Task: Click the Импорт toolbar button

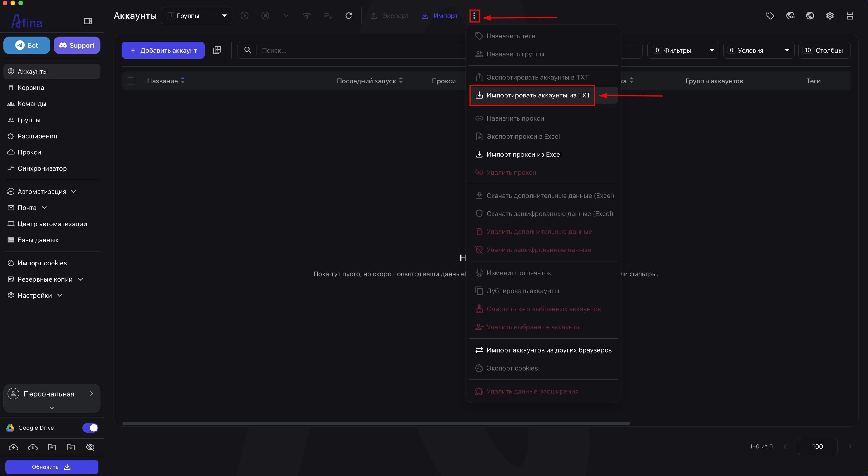Action: tap(440, 16)
